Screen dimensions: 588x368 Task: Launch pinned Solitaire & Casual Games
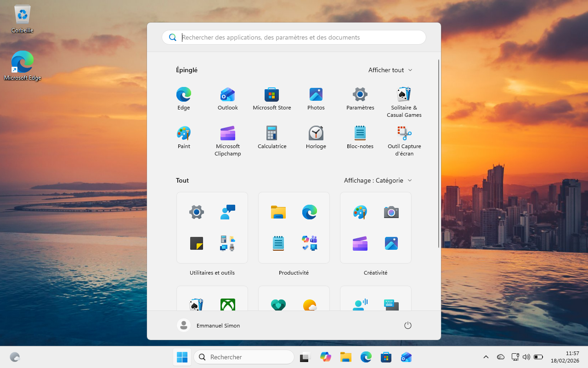pyautogui.click(x=404, y=102)
